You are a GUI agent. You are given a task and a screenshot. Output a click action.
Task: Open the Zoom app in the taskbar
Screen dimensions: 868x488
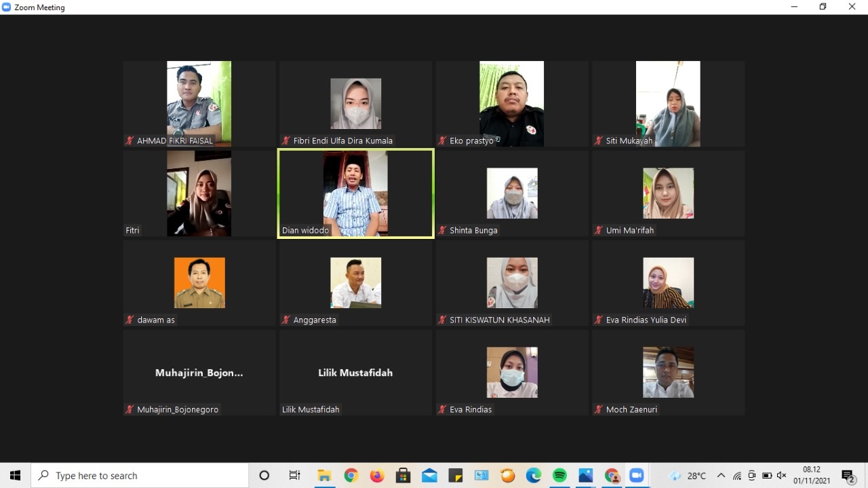[x=636, y=476]
